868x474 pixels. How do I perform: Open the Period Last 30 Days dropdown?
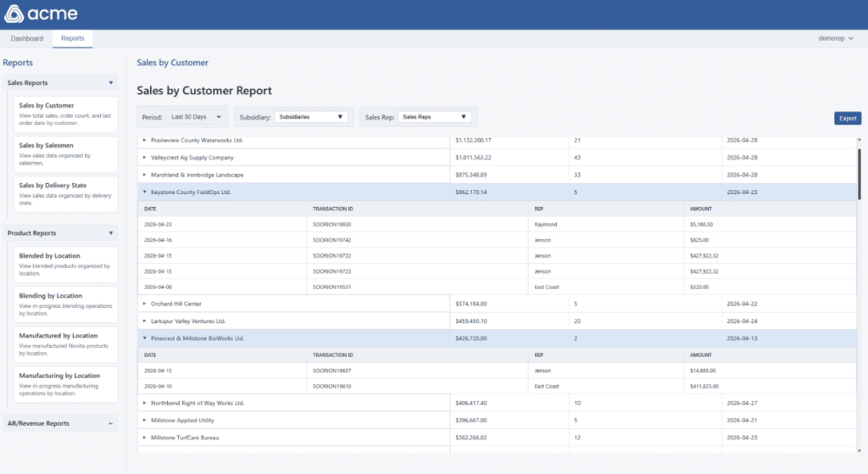[x=196, y=117]
